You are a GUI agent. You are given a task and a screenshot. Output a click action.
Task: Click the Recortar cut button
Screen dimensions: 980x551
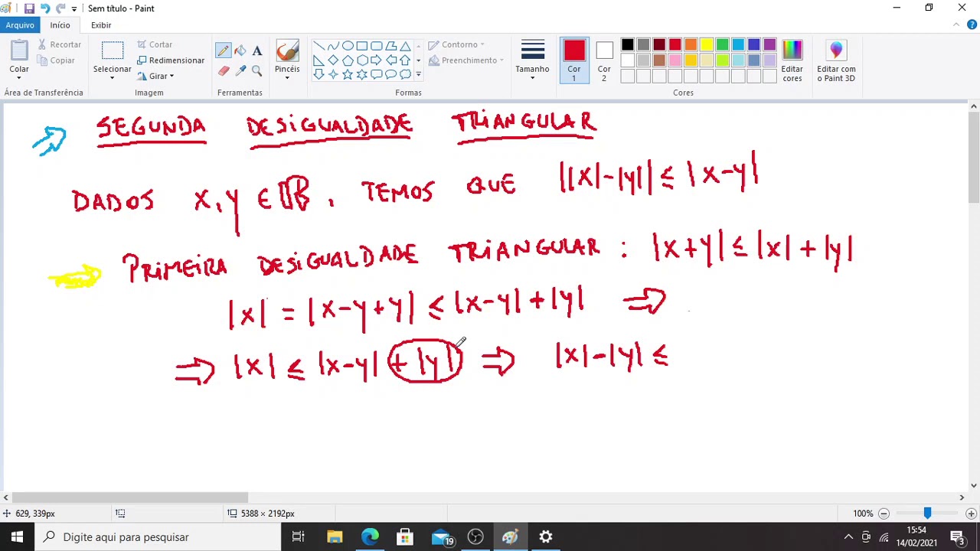60,44
